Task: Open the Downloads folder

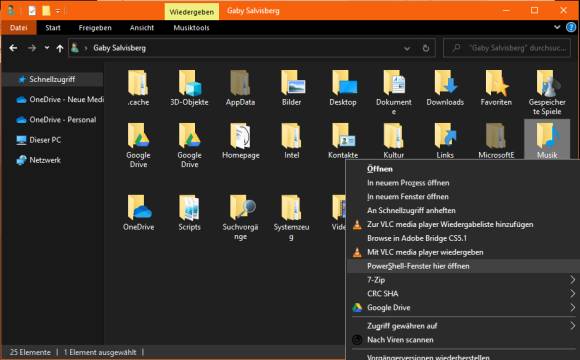Action: pyautogui.click(x=445, y=88)
